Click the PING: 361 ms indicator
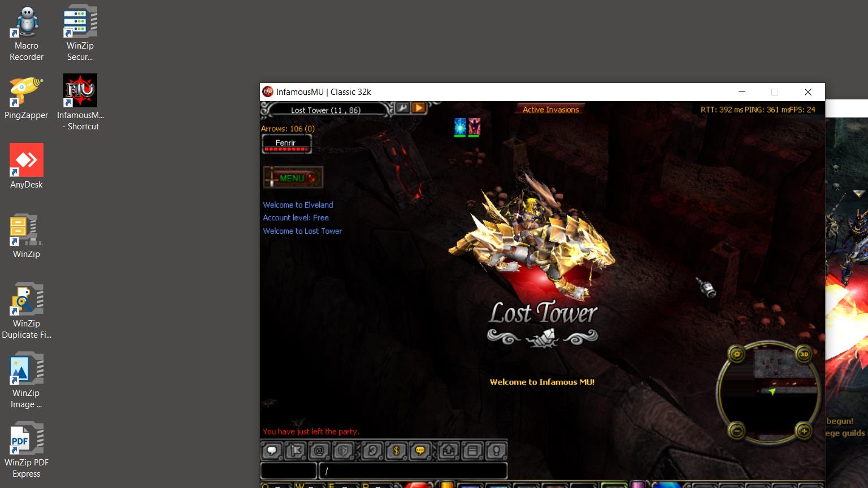 point(766,110)
